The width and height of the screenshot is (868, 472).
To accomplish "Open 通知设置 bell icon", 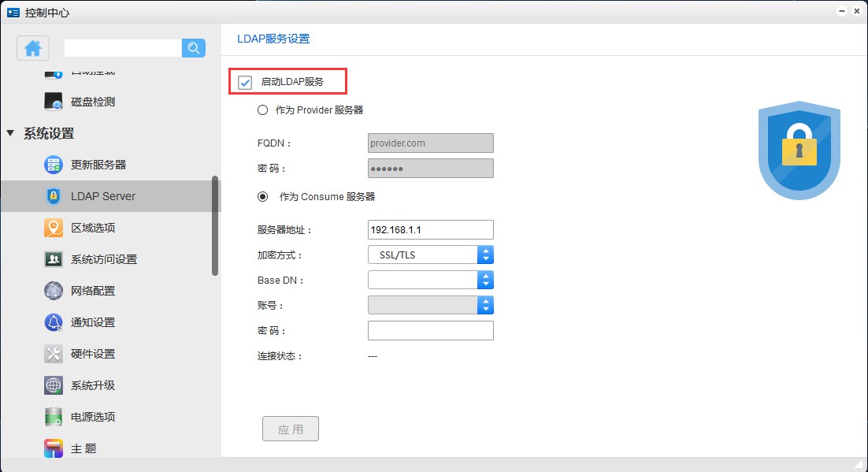I will click(54, 322).
